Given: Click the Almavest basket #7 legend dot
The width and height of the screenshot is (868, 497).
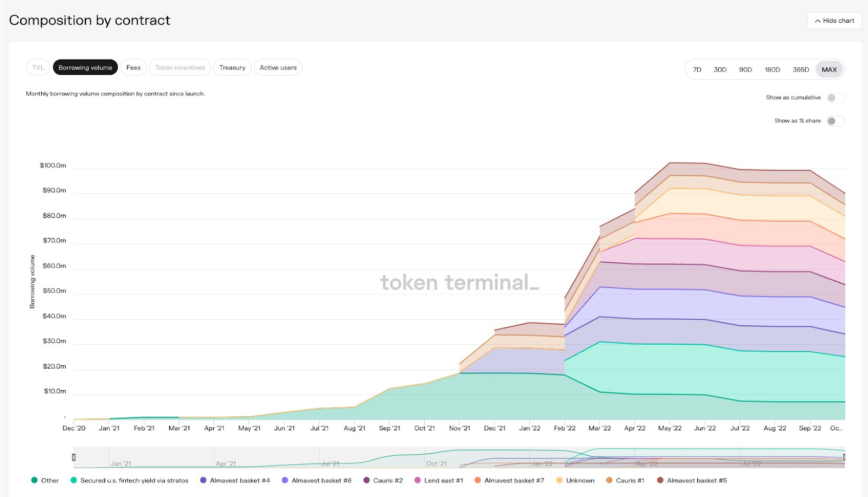Looking at the screenshot, I should [478, 480].
